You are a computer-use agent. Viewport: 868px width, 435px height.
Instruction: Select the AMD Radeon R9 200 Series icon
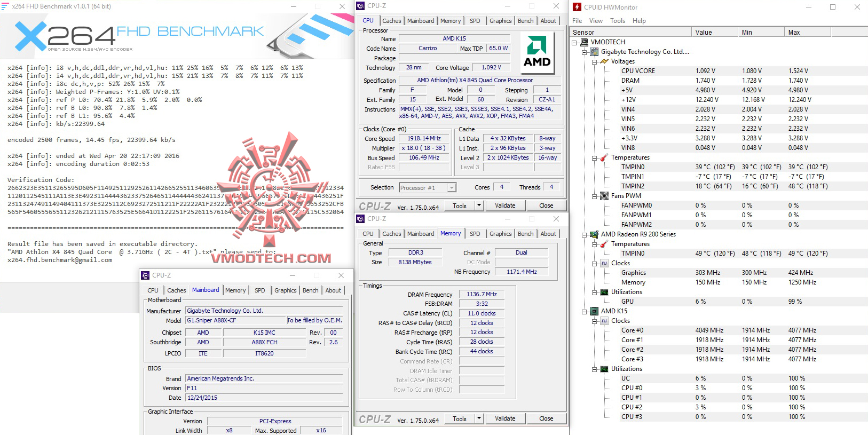[594, 234]
